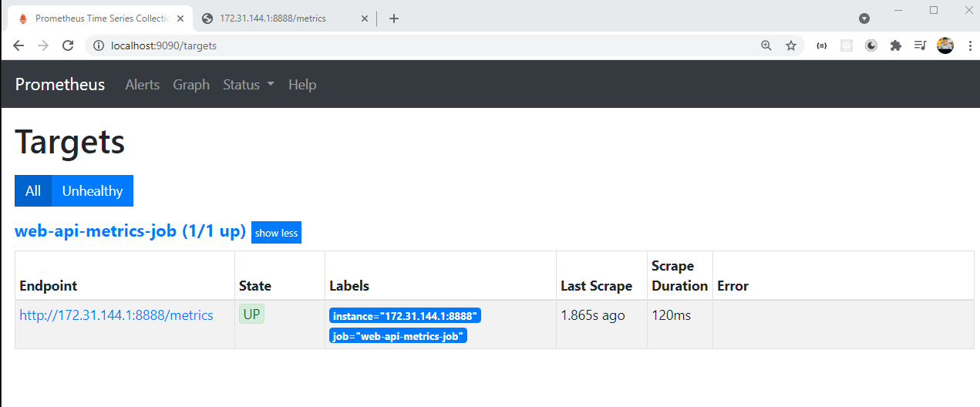Viewport: 980px width, 407px height.
Task: Open the Graph page
Action: [191, 85]
